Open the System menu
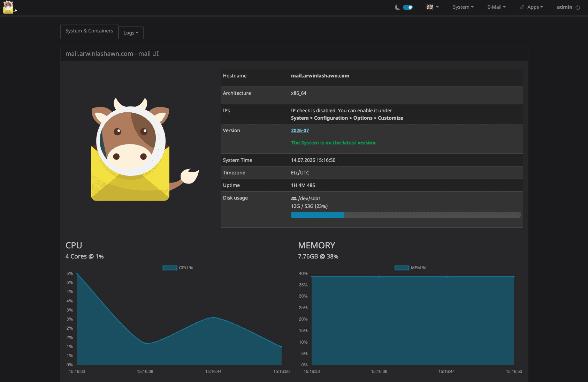 [463, 7]
